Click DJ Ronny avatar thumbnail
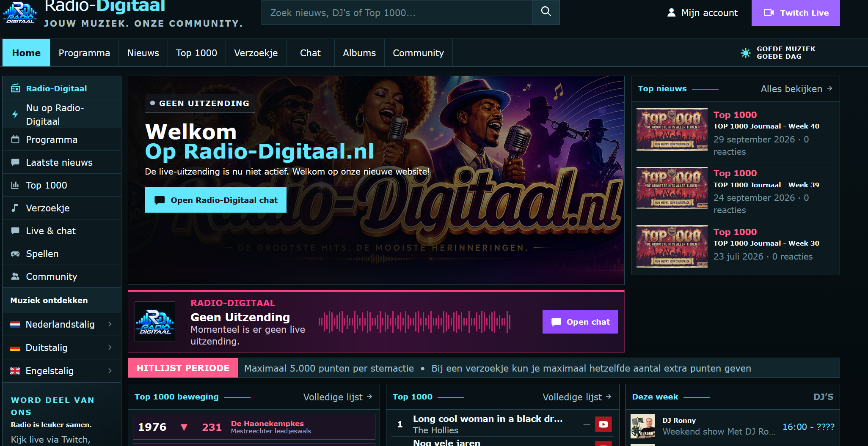Screen dimensions: 868x446 click(x=642, y=426)
